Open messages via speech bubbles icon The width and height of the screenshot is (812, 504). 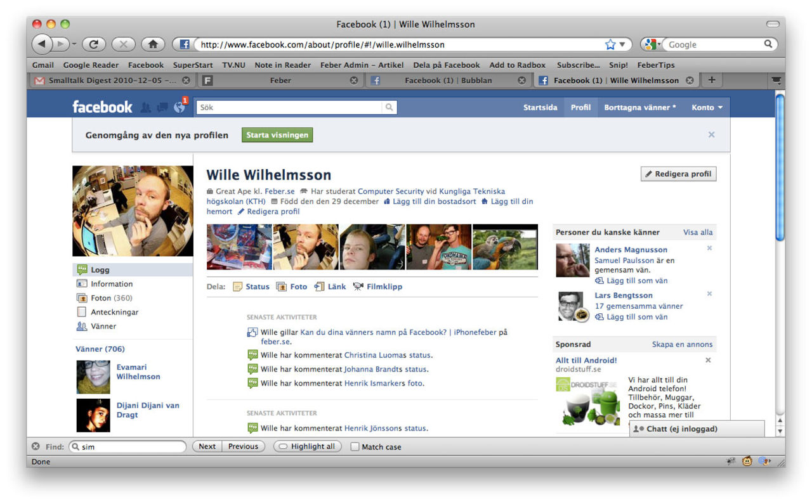[162, 107]
